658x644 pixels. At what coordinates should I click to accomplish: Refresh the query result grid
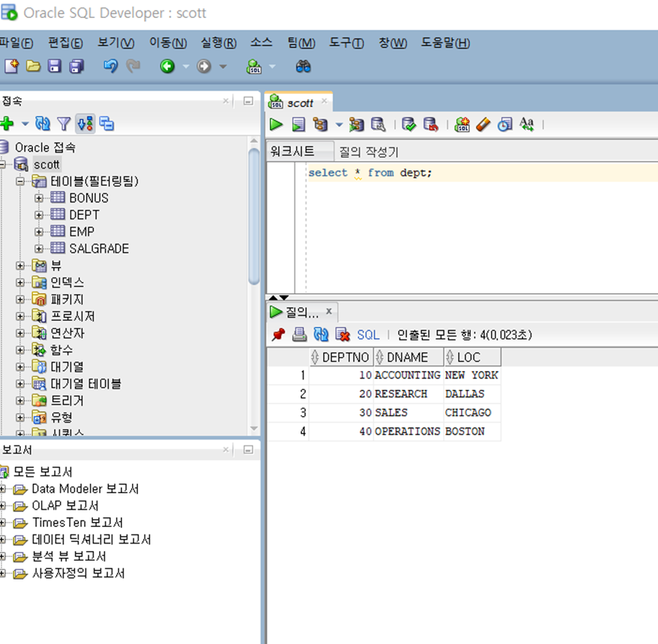321,334
